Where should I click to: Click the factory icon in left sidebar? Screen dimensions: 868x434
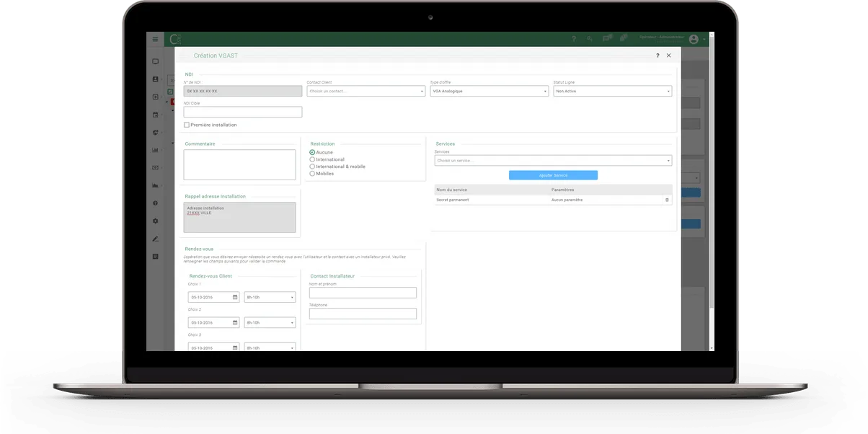(155, 185)
